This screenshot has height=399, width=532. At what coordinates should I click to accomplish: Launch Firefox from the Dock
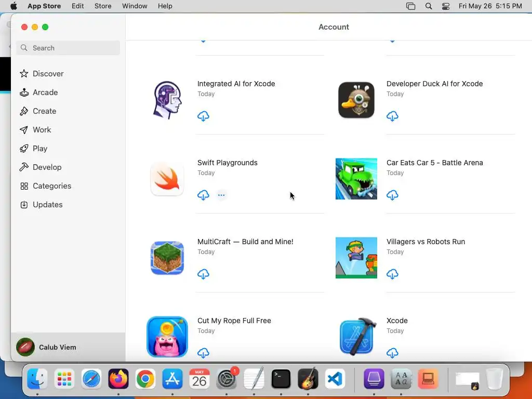[x=118, y=379]
